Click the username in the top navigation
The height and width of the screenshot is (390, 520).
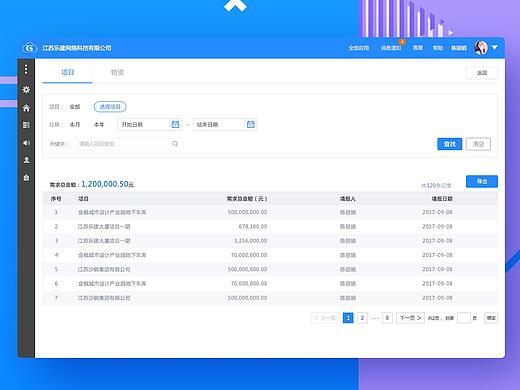459,48
